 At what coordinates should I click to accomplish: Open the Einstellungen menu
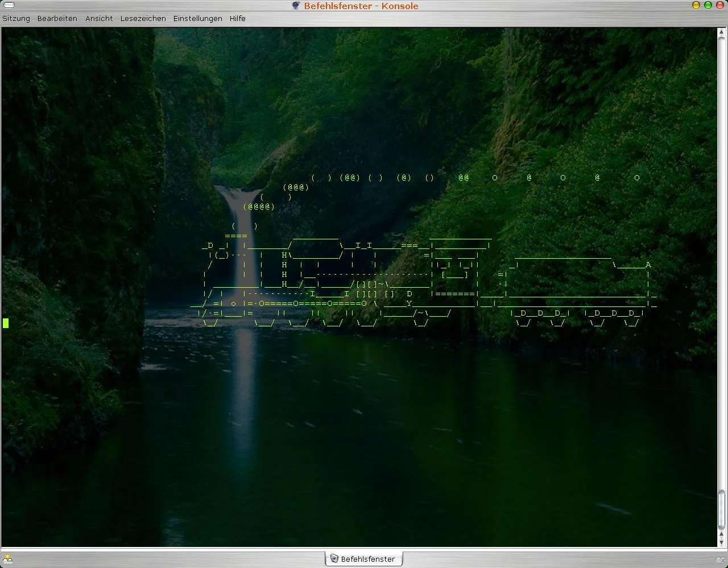[197, 18]
